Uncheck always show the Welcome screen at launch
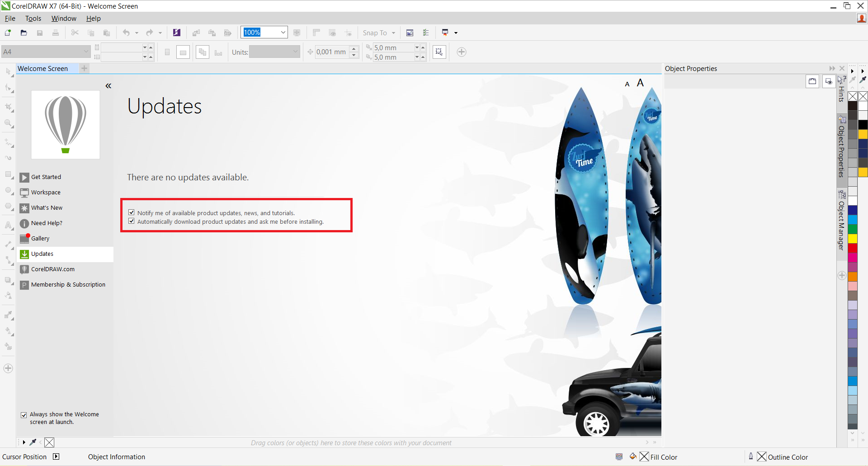Viewport: 868px width, 466px height. coord(23,415)
